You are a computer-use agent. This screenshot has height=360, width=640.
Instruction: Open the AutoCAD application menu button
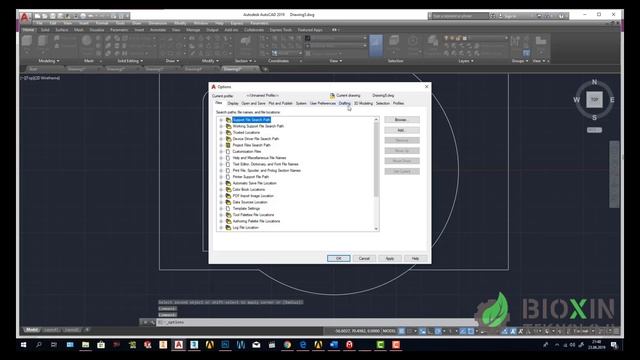pos(24,17)
